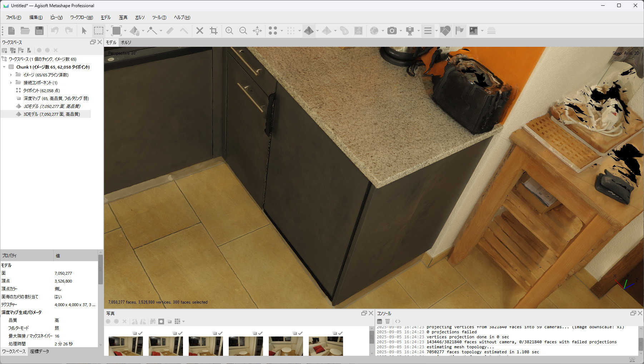Float the ワークスペース panel with undock button
The image size is (644, 364).
93,42
